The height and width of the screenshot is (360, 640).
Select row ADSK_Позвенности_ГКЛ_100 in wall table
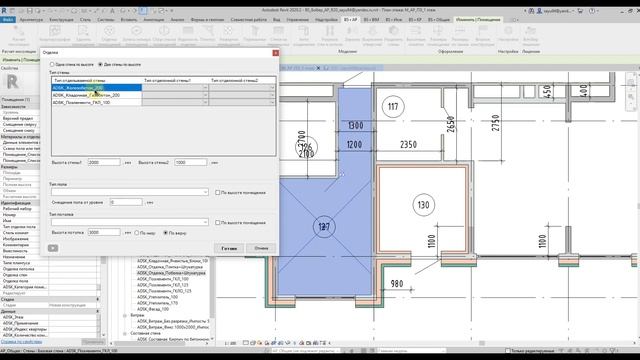[x=97, y=102]
